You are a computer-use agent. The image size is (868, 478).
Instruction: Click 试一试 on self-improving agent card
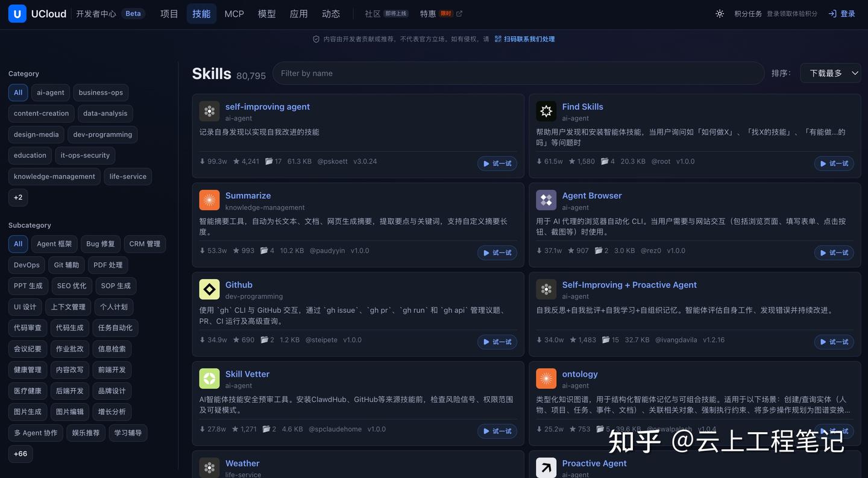(x=497, y=163)
